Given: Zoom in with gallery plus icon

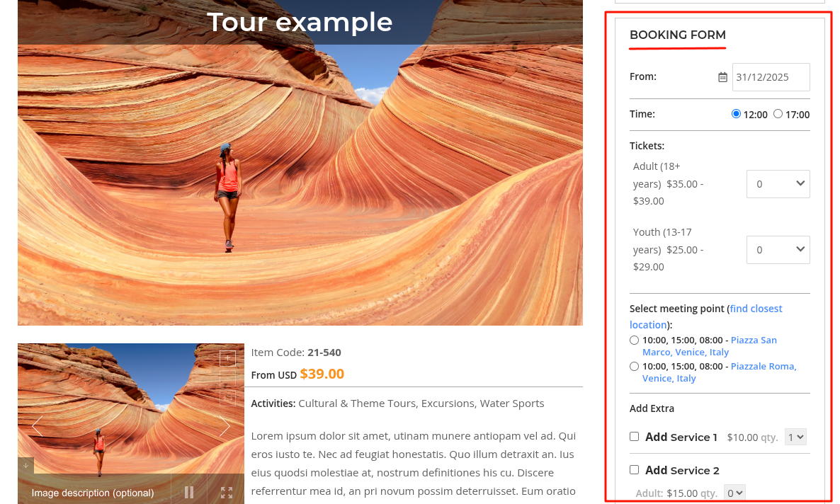Looking at the screenshot, I should [227, 358].
